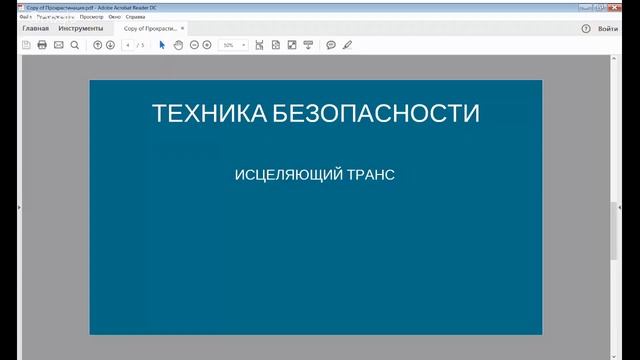Activate the Selection arrow tool
Viewport: 640px width, 360px height.
coord(162,45)
